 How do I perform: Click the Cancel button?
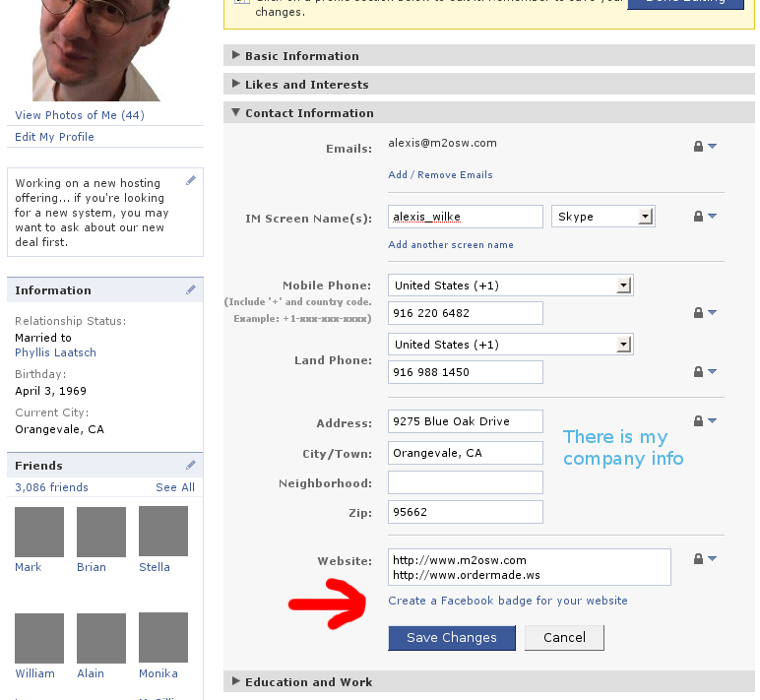tap(564, 637)
